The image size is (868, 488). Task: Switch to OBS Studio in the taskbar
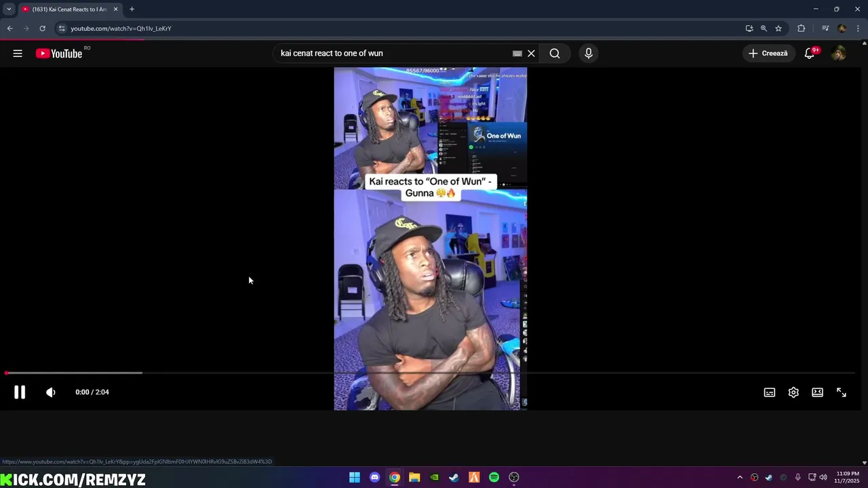coord(514,477)
